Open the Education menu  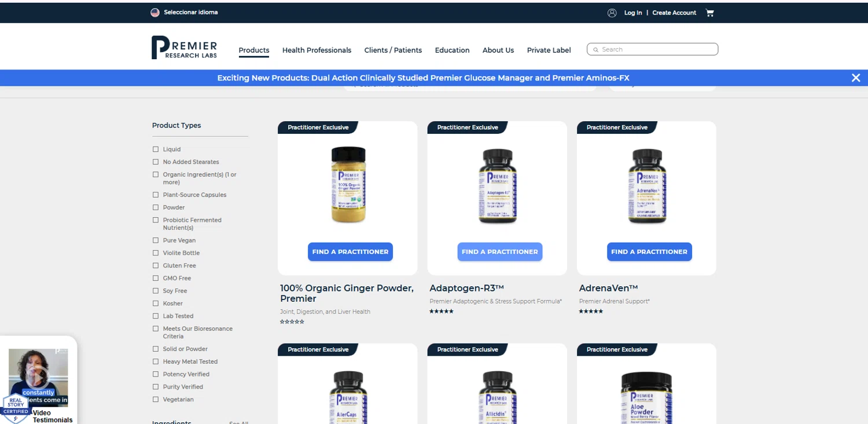click(452, 50)
